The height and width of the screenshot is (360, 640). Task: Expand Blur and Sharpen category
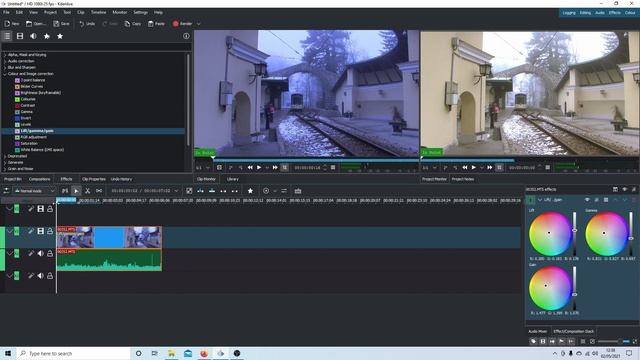click(5, 67)
